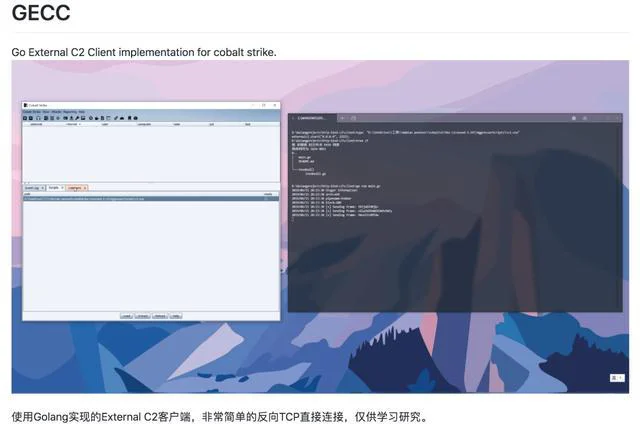The height and width of the screenshot is (424, 640).
Task: Click Scripted Web Delivery terminal icon
Action: coord(108,118)
